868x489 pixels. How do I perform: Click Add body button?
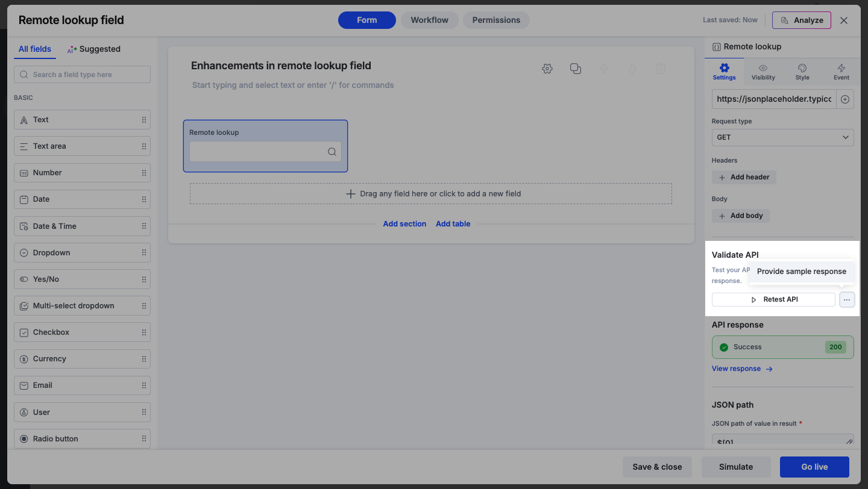point(741,216)
